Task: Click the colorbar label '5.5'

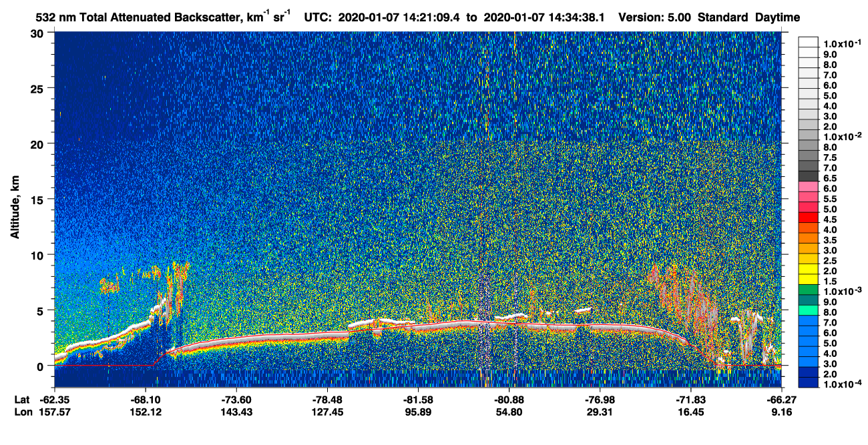Action: (831, 199)
